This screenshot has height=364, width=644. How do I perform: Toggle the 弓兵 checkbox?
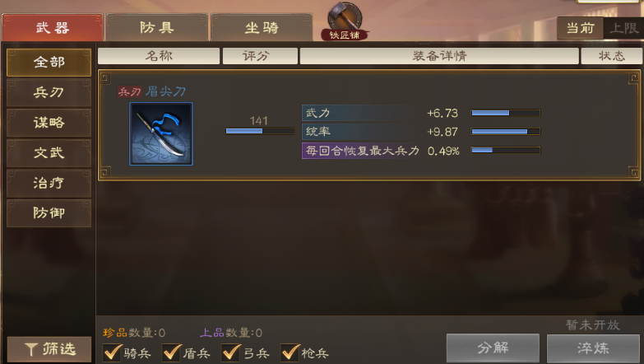[x=231, y=352]
